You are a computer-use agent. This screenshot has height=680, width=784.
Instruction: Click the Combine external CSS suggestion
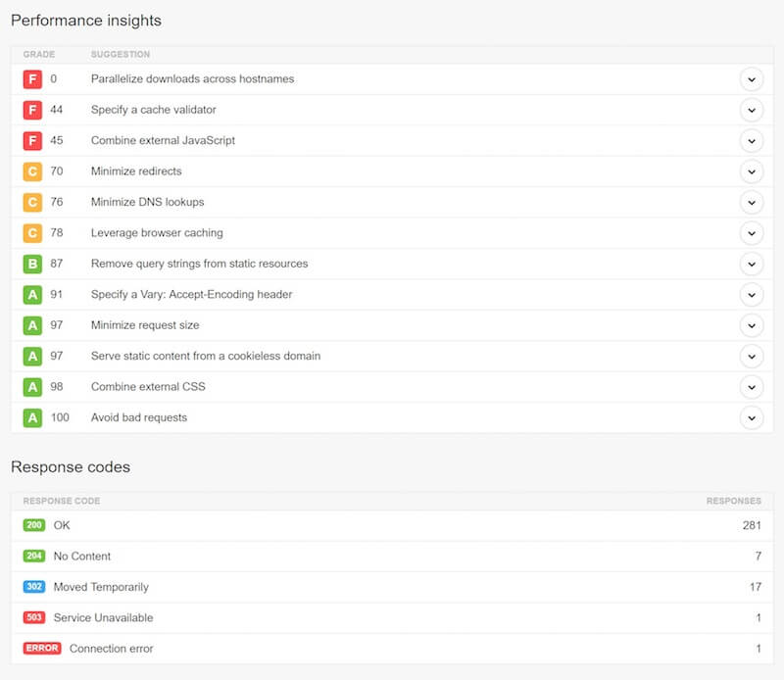pos(148,386)
